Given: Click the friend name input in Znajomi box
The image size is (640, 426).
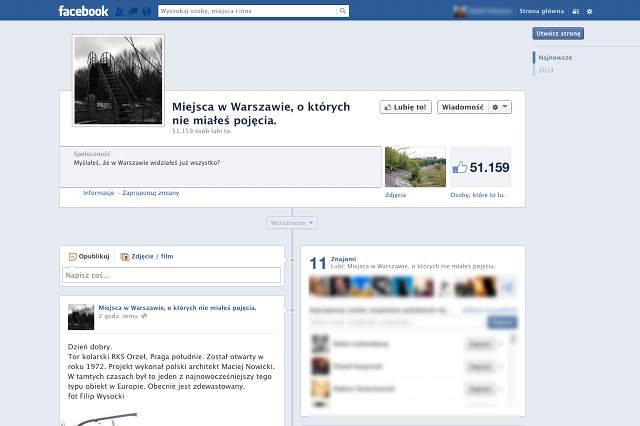Looking at the screenshot, I should 398,322.
